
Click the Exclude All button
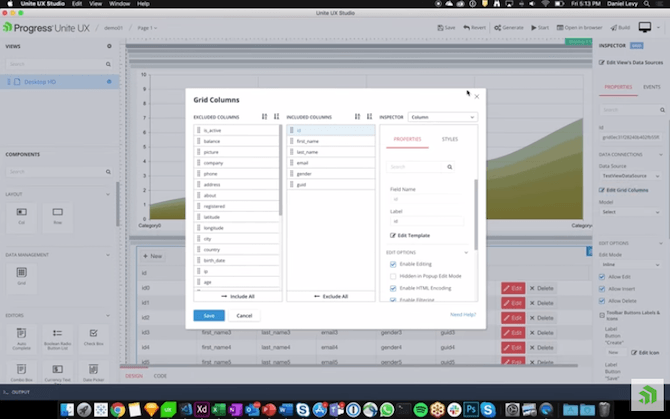click(331, 296)
